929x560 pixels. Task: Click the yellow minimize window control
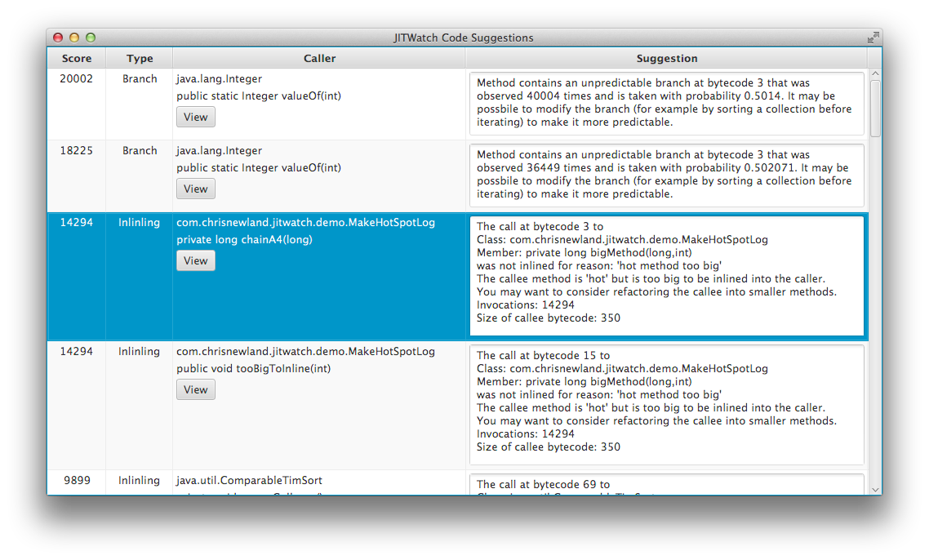click(74, 37)
